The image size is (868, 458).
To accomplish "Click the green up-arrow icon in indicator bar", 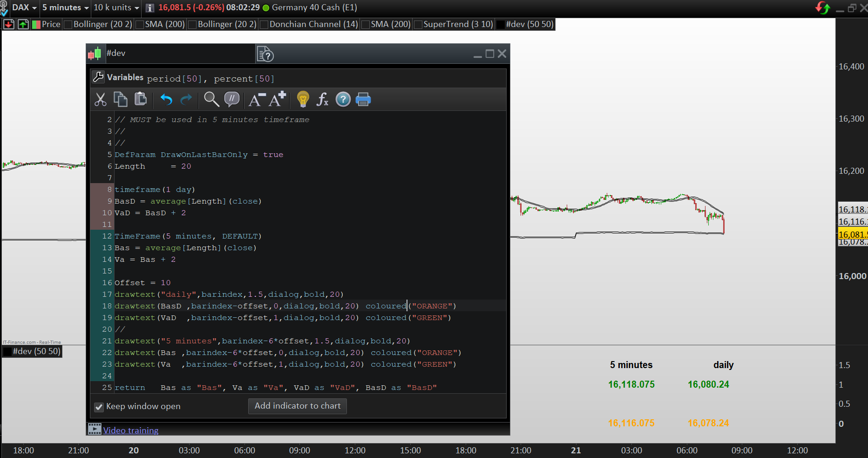I will point(23,24).
